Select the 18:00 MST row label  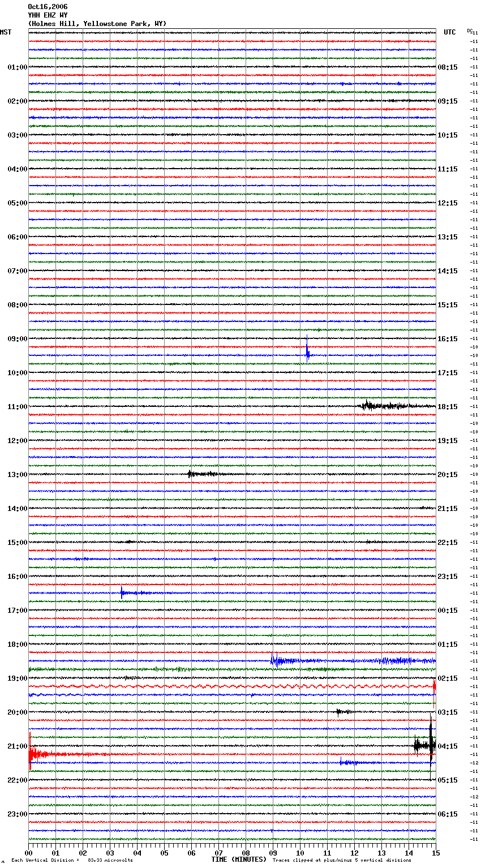(18, 644)
